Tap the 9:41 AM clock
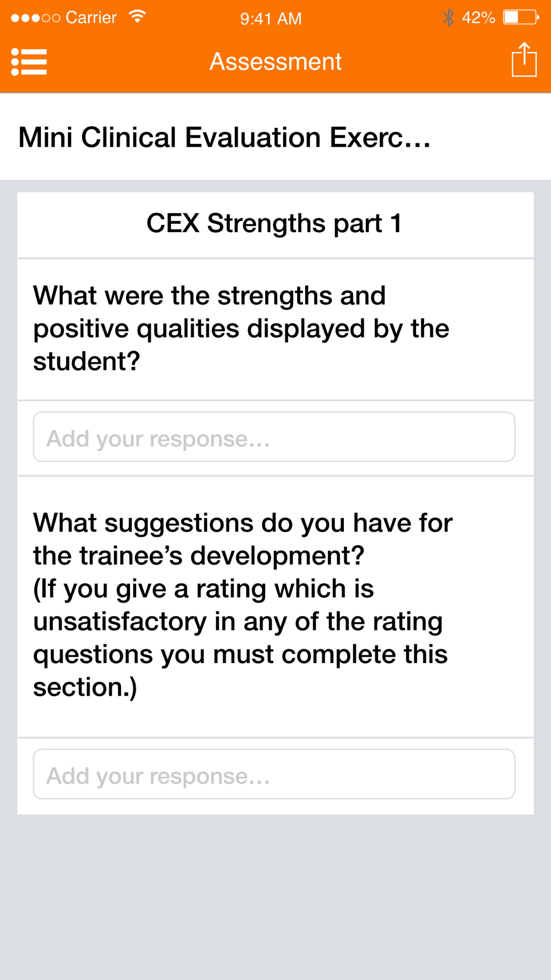The width and height of the screenshot is (551, 980). (x=271, y=19)
